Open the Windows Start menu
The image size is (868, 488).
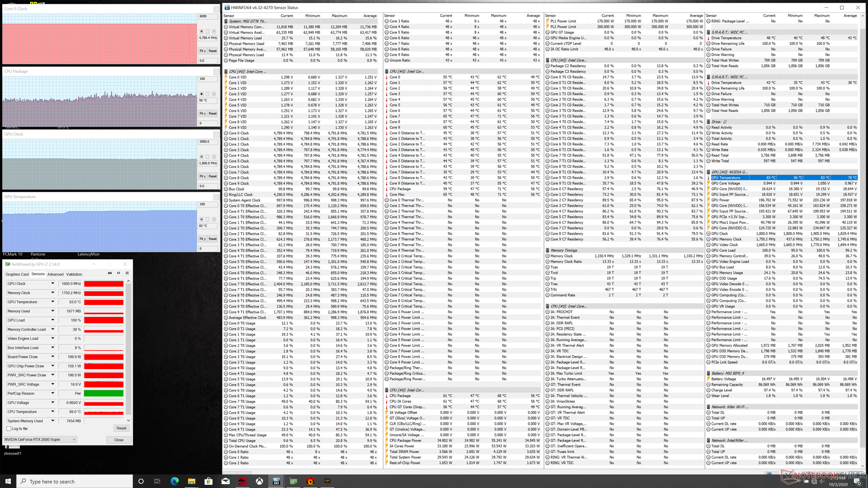[x=8, y=481]
